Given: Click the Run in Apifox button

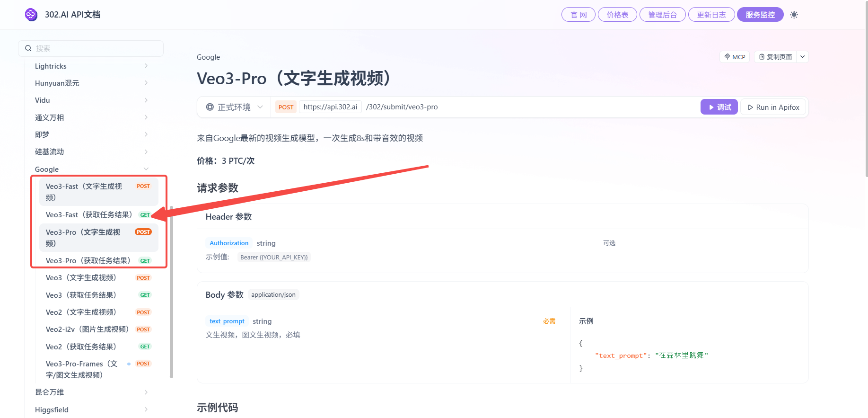Looking at the screenshot, I should (774, 107).
